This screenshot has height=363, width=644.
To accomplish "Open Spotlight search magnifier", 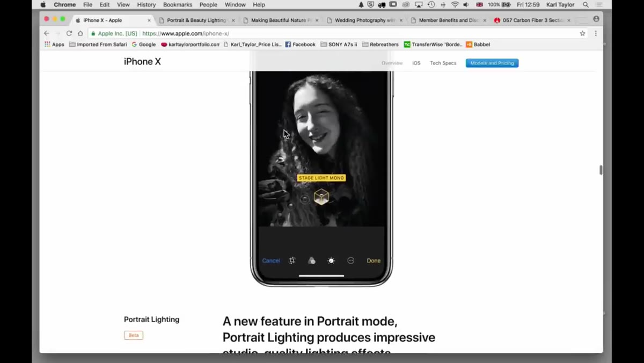I will 586,5.
